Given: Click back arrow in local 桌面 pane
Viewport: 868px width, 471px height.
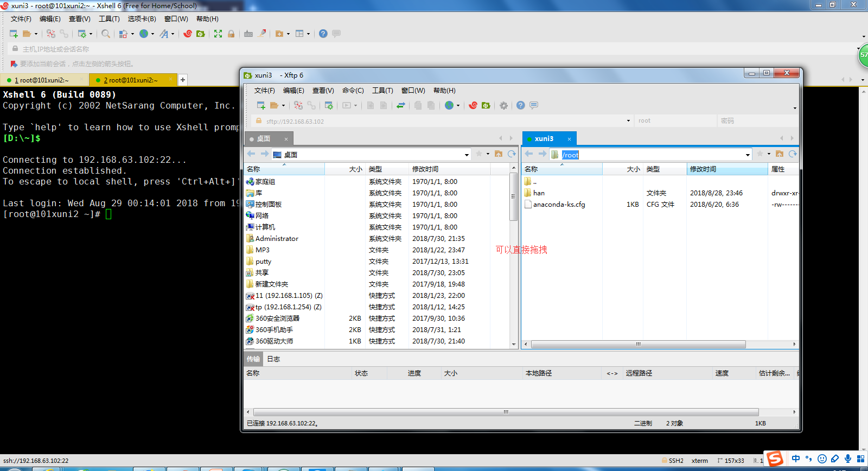Looking at the screenshot, I should point(251,154).
